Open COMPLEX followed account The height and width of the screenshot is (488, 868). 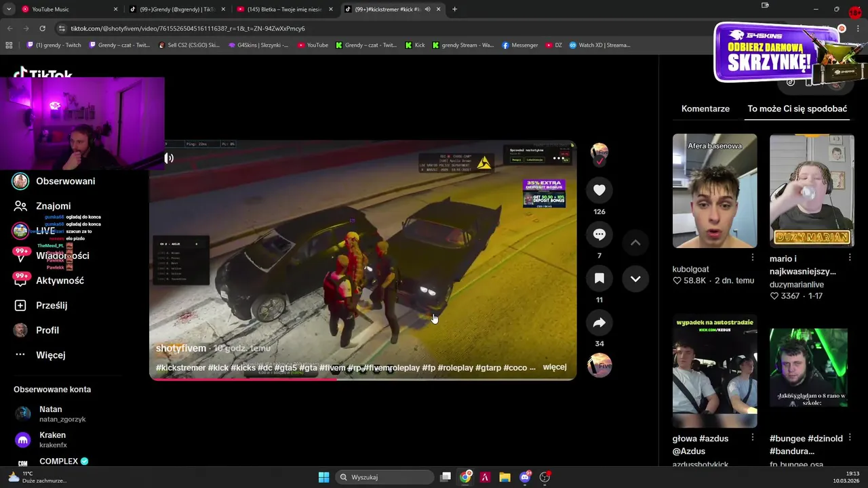point(52,462)
